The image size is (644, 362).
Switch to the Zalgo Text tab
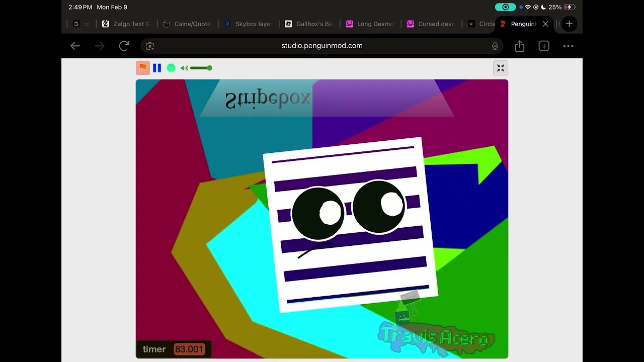tap(126, 24)
